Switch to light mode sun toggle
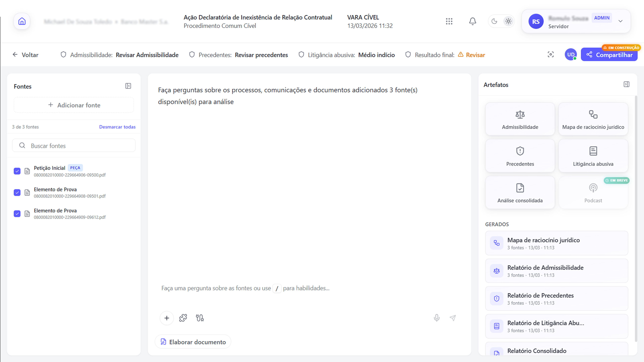Viewport: 644px width, 362px height. (508, 21)
